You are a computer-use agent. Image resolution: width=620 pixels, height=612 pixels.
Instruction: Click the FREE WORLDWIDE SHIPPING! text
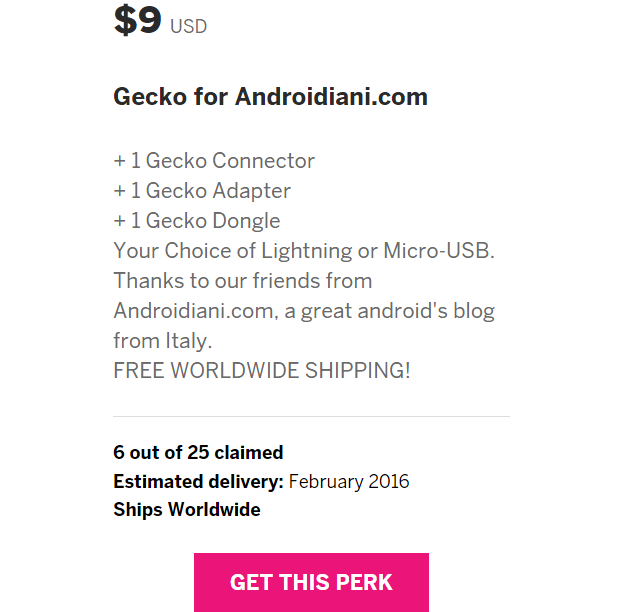coord(262,370)
